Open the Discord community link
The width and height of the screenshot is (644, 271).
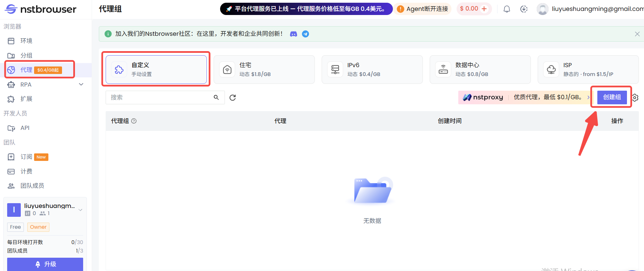point(293,34)
